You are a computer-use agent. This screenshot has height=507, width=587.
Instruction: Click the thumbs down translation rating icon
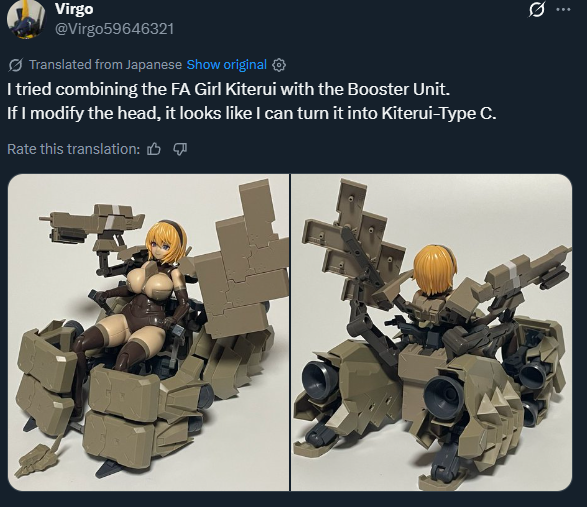click(180, 149)
